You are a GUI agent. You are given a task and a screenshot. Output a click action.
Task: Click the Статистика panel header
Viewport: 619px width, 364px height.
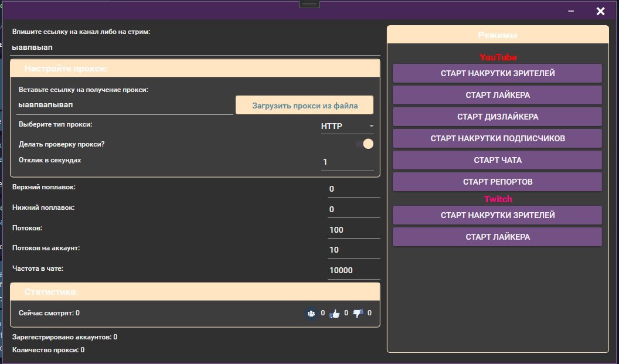click(x=195, y=292)
